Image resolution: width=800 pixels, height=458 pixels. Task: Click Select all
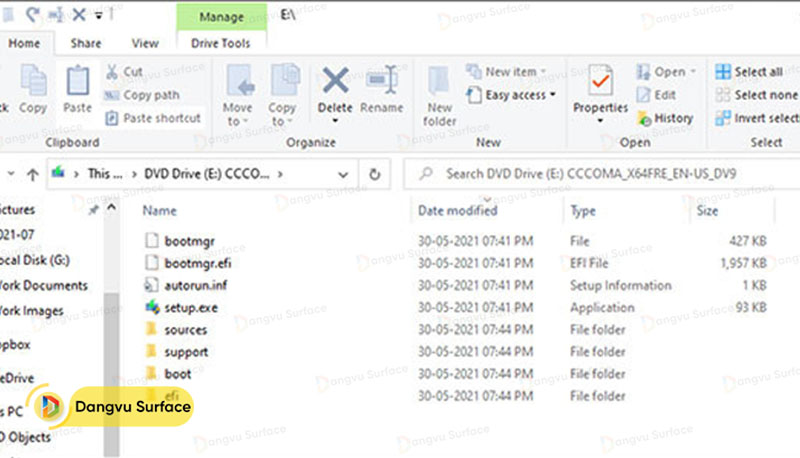tap(749, 72)
